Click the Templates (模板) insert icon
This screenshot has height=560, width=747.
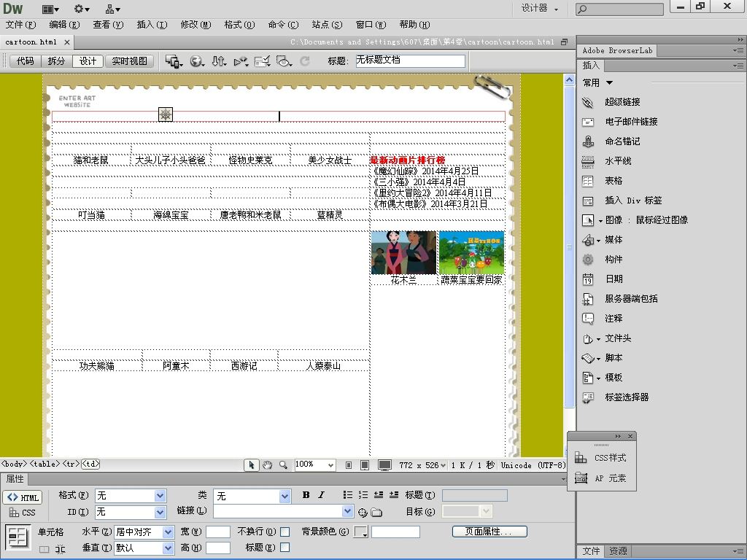click(588, 378)
